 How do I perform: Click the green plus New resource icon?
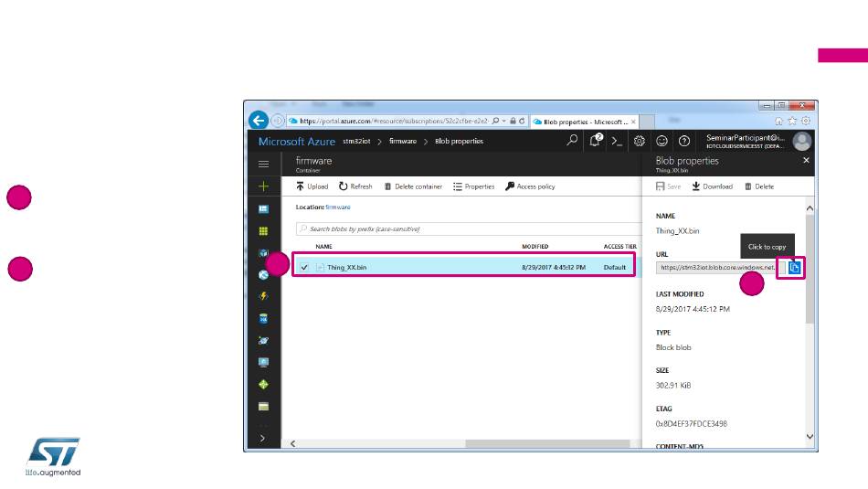263,186
